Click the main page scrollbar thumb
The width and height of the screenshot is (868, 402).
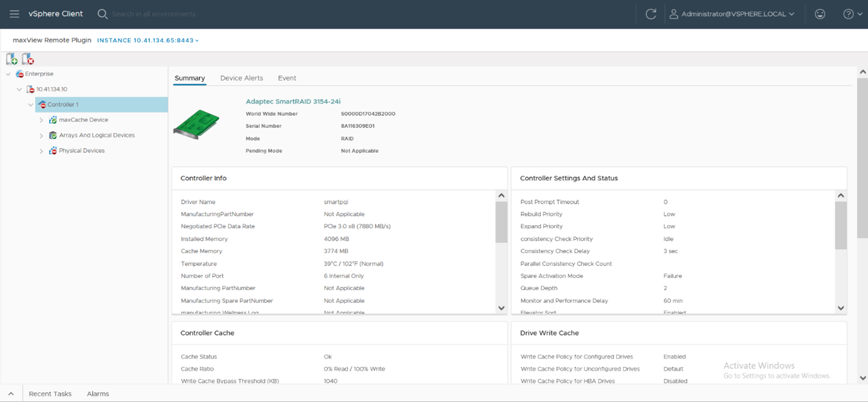tap(863, 158)
